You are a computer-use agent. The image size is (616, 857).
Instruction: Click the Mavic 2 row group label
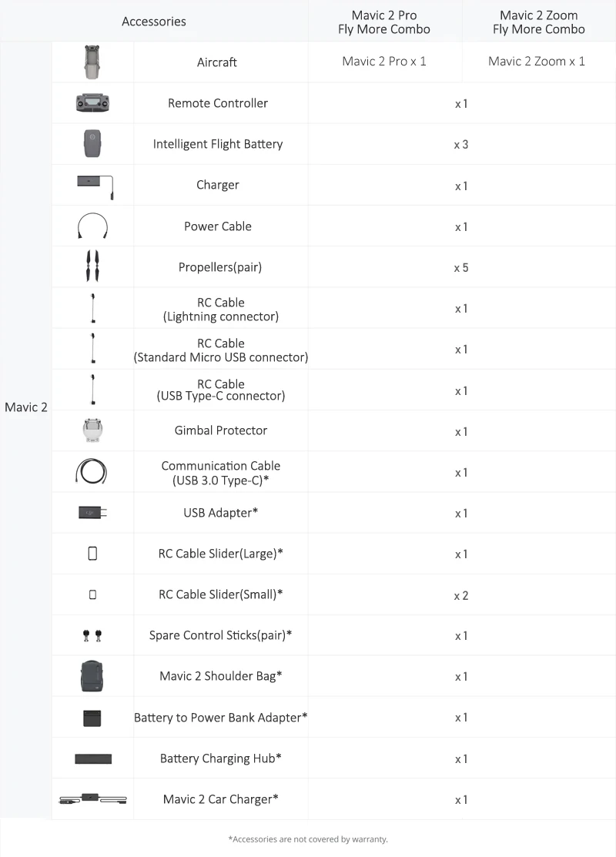[26, 407]
